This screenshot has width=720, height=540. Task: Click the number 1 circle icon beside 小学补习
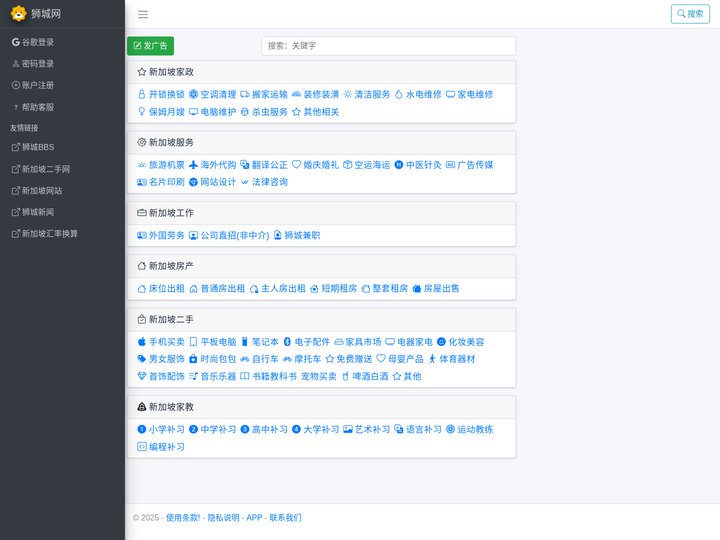click(x=141, y=429)
